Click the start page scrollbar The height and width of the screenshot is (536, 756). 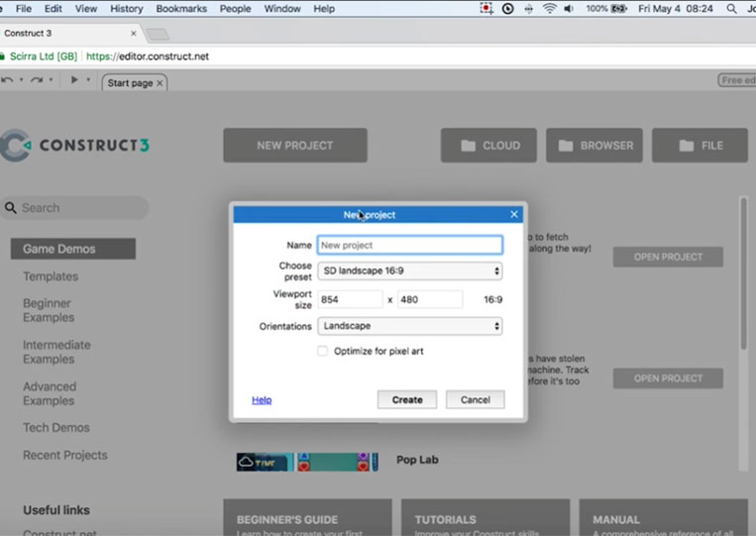[743, 272]
